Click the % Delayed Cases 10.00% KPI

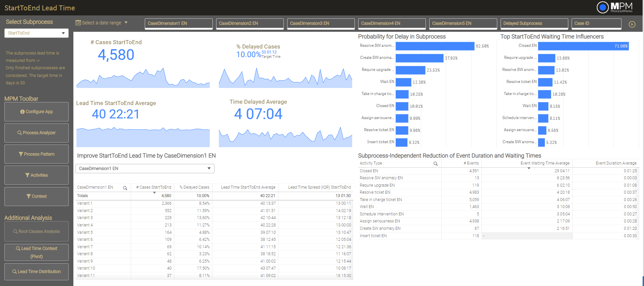pos(248,55)
